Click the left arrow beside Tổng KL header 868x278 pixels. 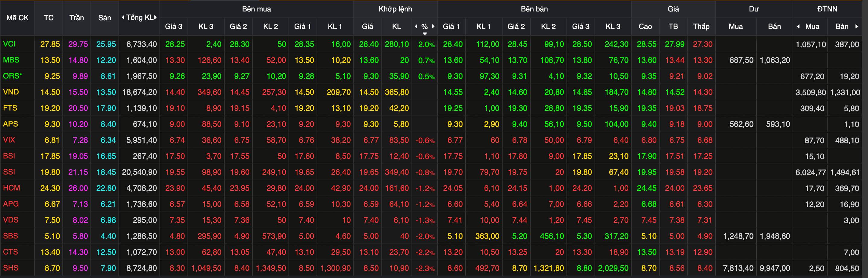tap(123, 18)
